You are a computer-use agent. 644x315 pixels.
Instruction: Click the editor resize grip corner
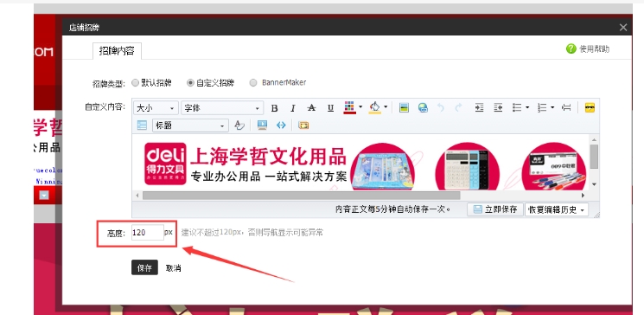point(596,215)
